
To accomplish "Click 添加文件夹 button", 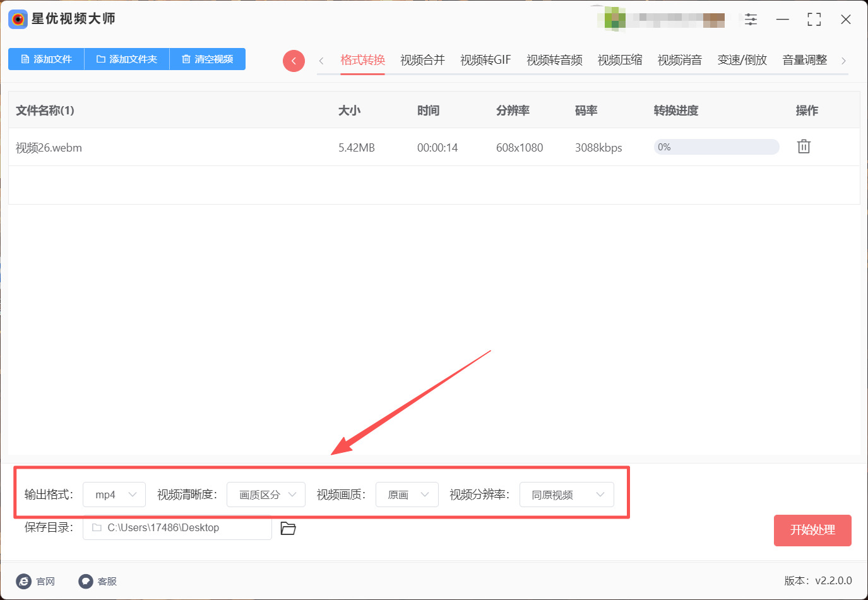I will click(x=127, y=59).
